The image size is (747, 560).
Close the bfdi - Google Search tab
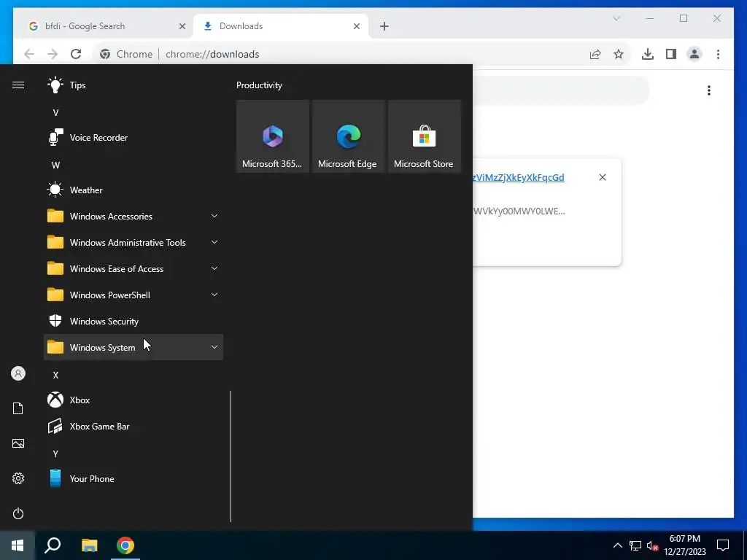click(182, 26)
